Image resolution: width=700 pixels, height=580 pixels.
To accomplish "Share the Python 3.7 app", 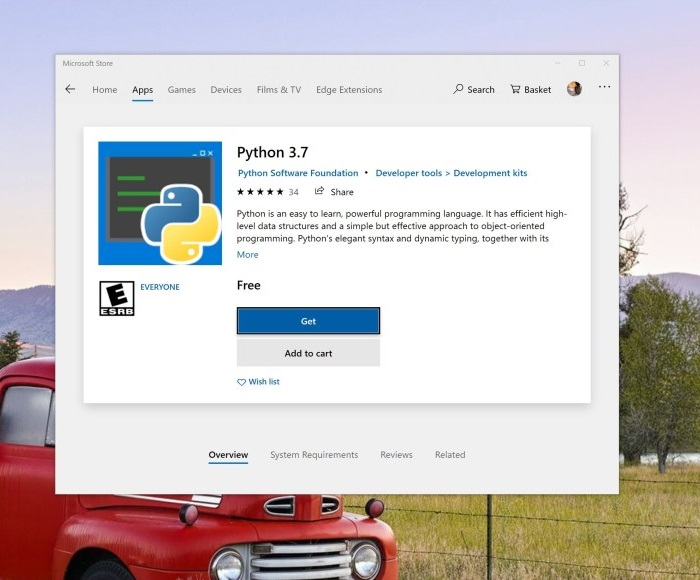I will tap(334, 192).
